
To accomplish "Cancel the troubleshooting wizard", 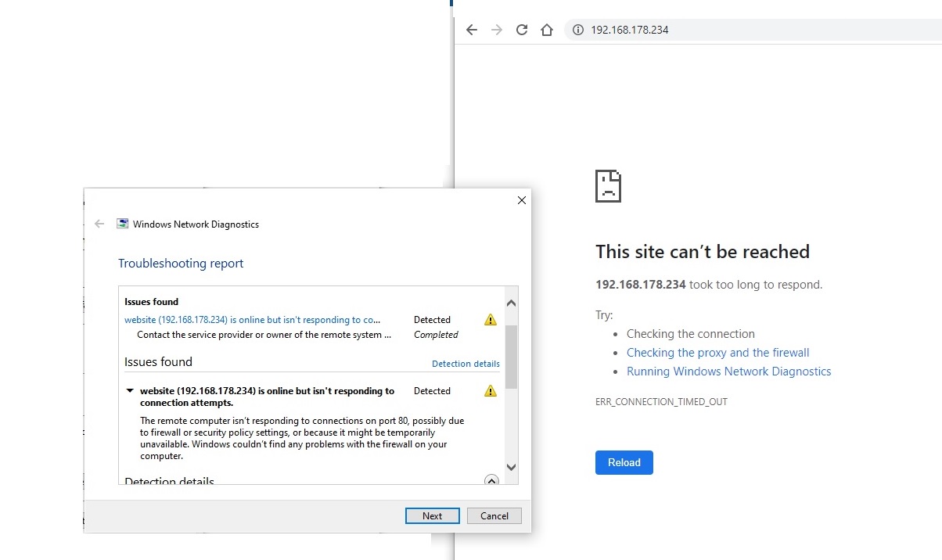I will (x=494, y=515).
